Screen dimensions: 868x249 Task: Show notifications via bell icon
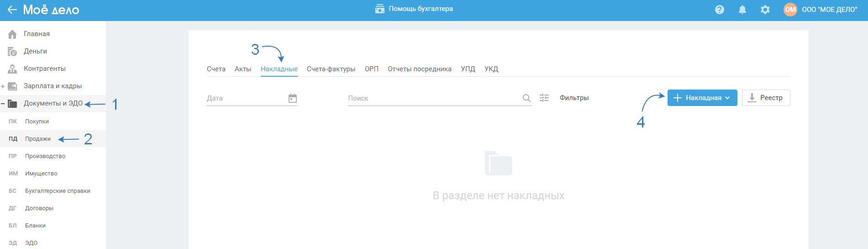[x=742, y=10]
